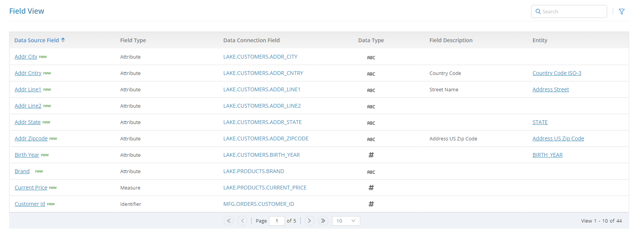Open the Addr Cntry field link
644x234 pixels.
click(x=28, y=73)
